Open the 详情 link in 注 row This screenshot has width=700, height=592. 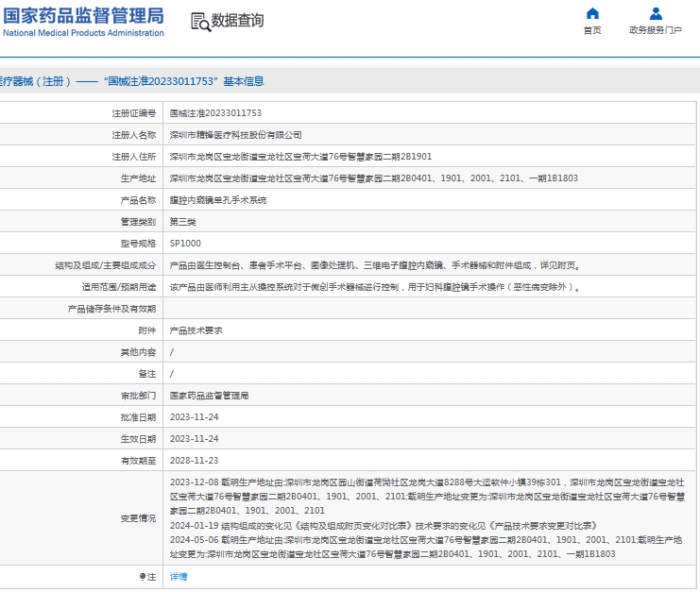click(179, 577)
